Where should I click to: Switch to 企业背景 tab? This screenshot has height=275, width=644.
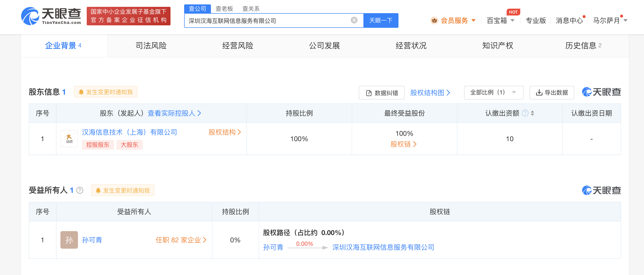tap(64, 46)
